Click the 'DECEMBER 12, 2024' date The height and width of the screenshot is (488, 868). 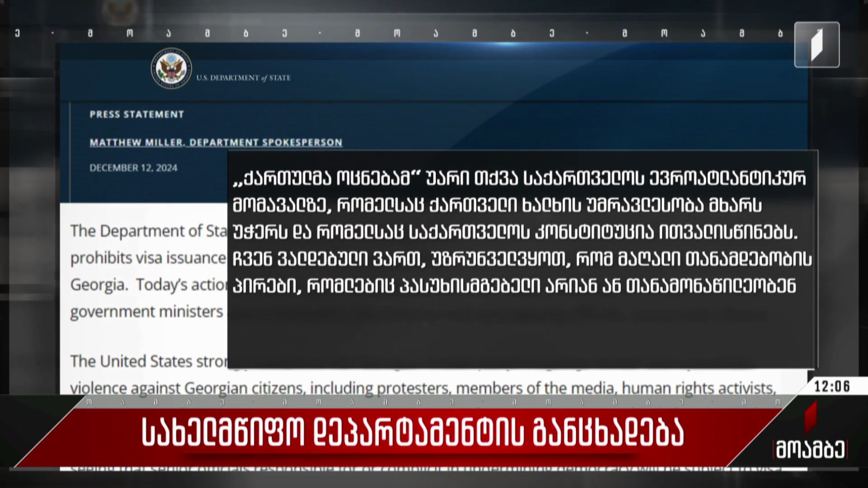click(x=133, y=168)
